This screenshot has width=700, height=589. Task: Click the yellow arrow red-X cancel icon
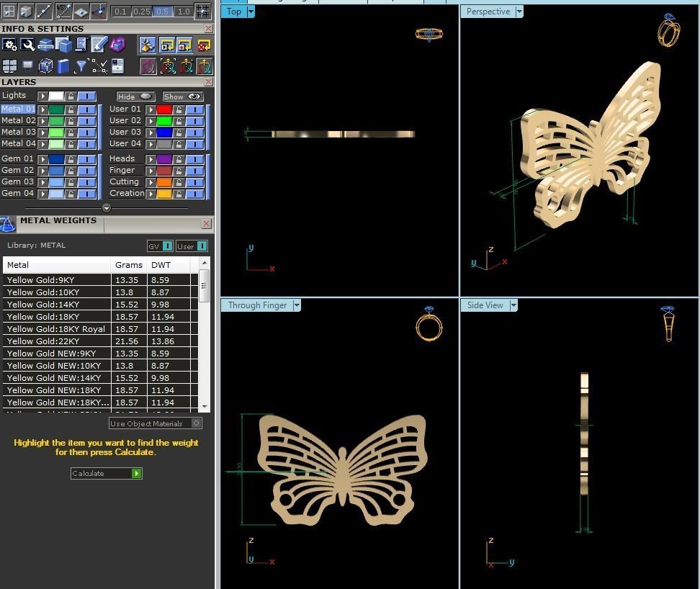click(x=204, y=45)
